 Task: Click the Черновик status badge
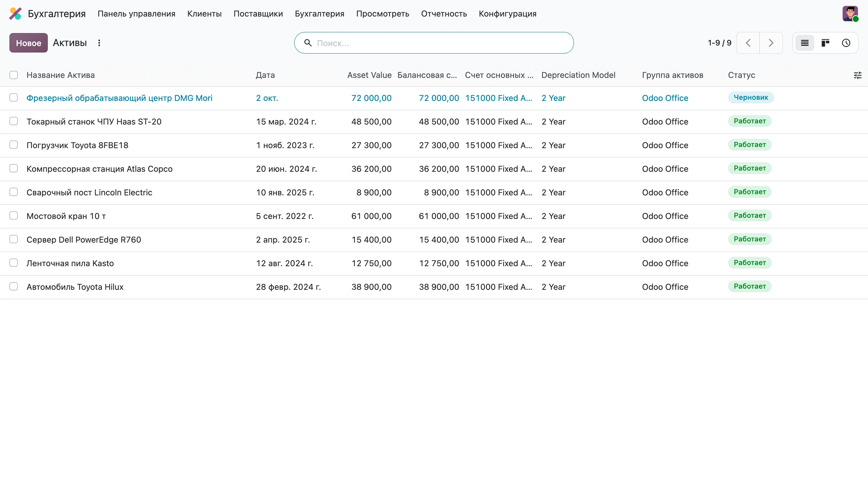751,97
